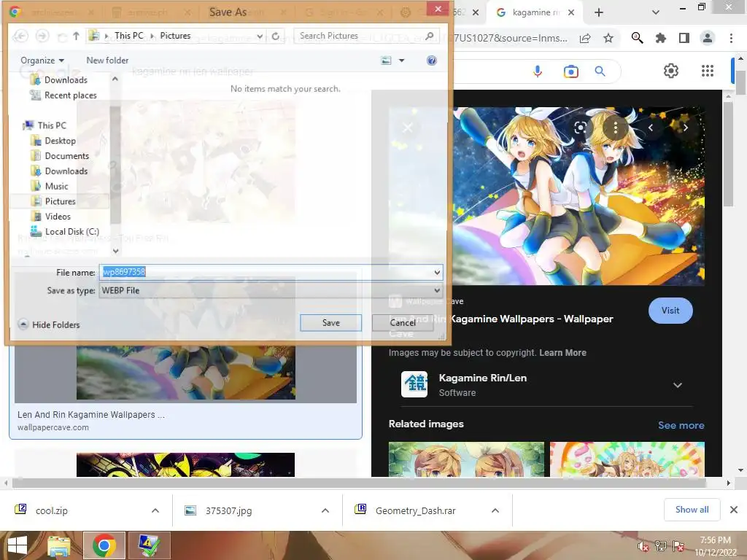Go forward in Save As dialog
Screen dimensions: 747x560
click(42, 36)
